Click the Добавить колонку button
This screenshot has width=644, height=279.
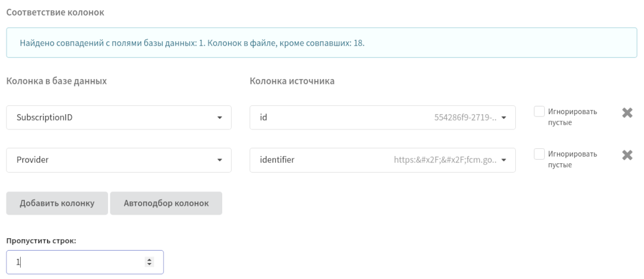[57, 203]
